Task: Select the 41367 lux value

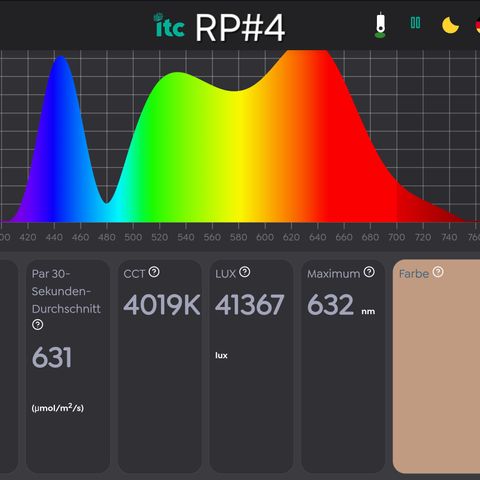Action: (249, 305)
